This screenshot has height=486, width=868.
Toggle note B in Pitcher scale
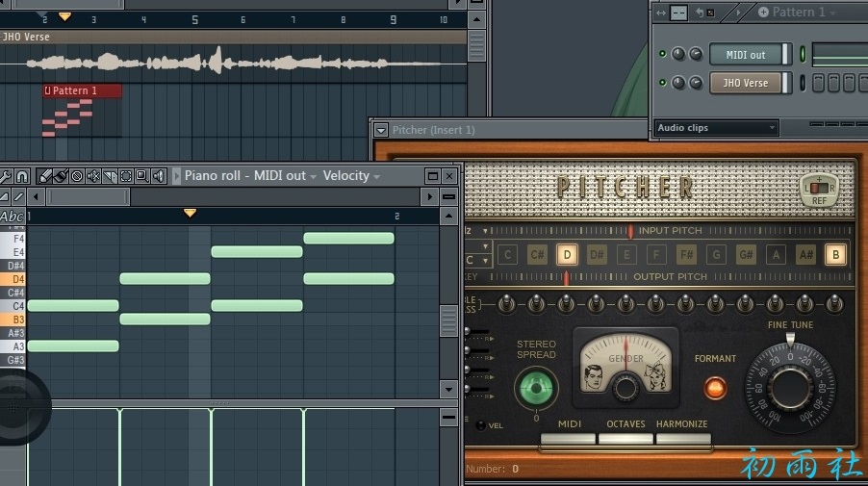coord(835,255)
